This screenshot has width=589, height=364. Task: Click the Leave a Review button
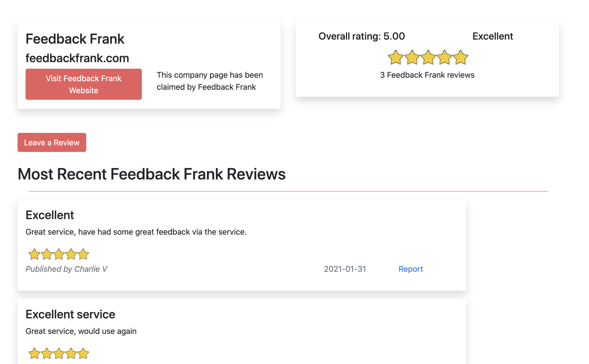52,142
